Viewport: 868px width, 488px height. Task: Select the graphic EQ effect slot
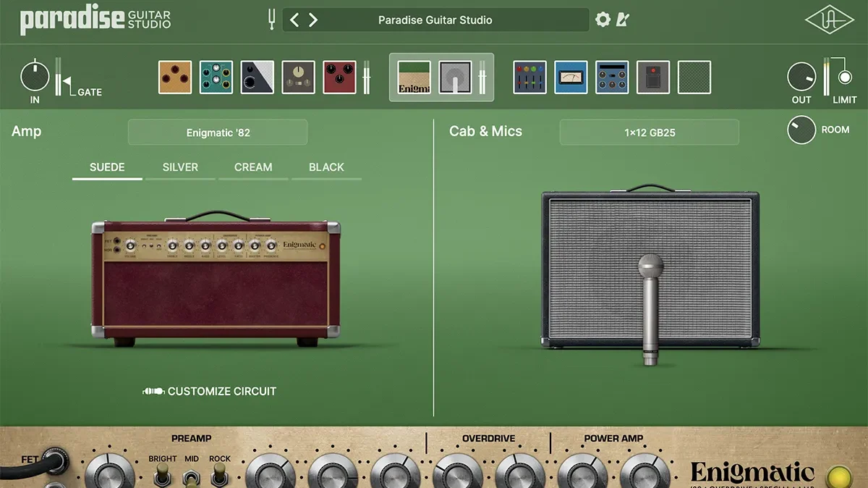[530, 77]
